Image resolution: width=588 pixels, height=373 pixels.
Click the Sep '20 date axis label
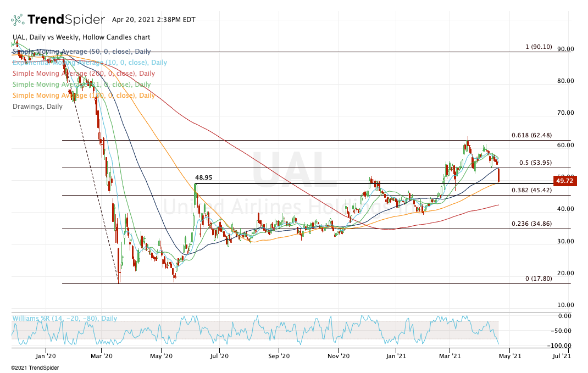[x=279, y=356]
